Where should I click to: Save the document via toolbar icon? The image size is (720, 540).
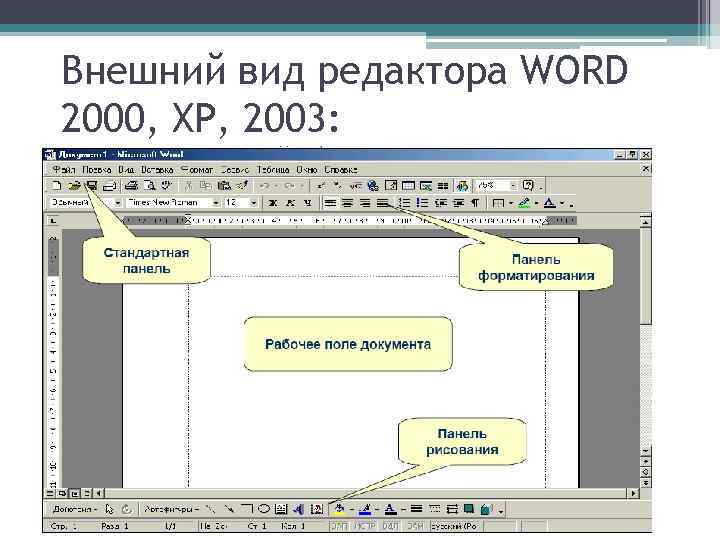tap(91, 186)
